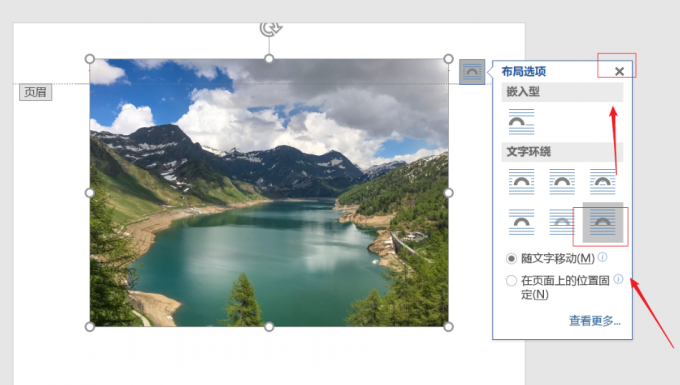Click the 页眉 header label

(x=36, y=92)
